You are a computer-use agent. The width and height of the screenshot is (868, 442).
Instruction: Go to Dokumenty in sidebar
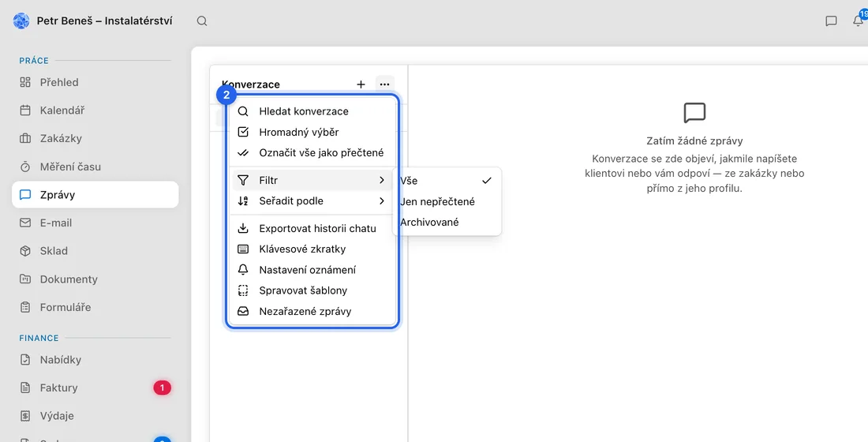[x=95, y=279]
